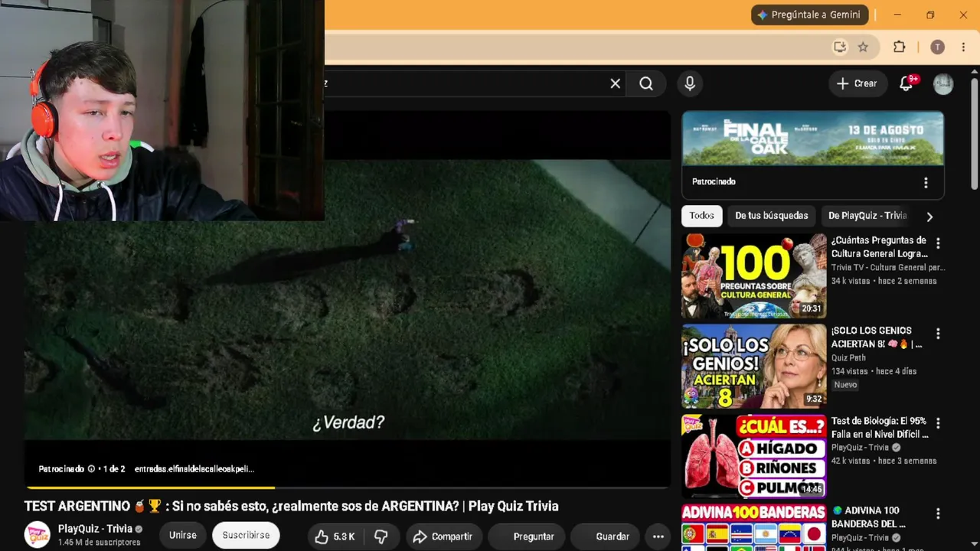Click the video ad progress bar
The width and height of the screenshot is (980, 551).
(348, 487)
